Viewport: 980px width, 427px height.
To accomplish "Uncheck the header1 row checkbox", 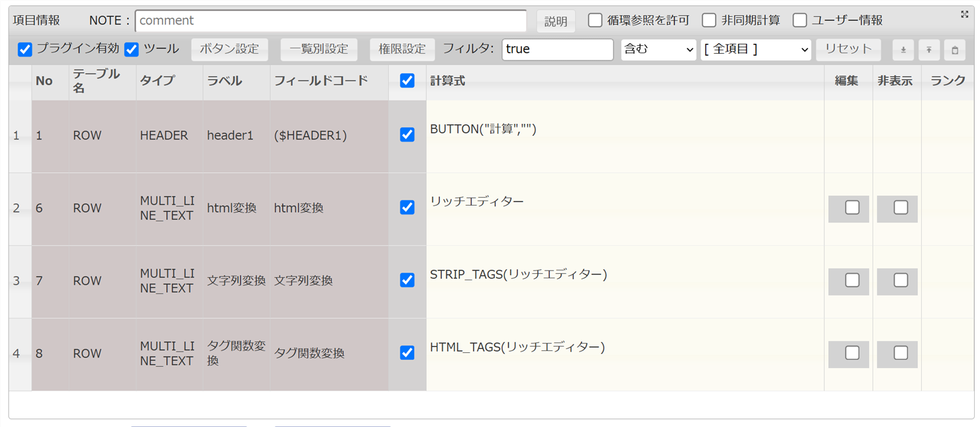I will (x=407, y=135).
